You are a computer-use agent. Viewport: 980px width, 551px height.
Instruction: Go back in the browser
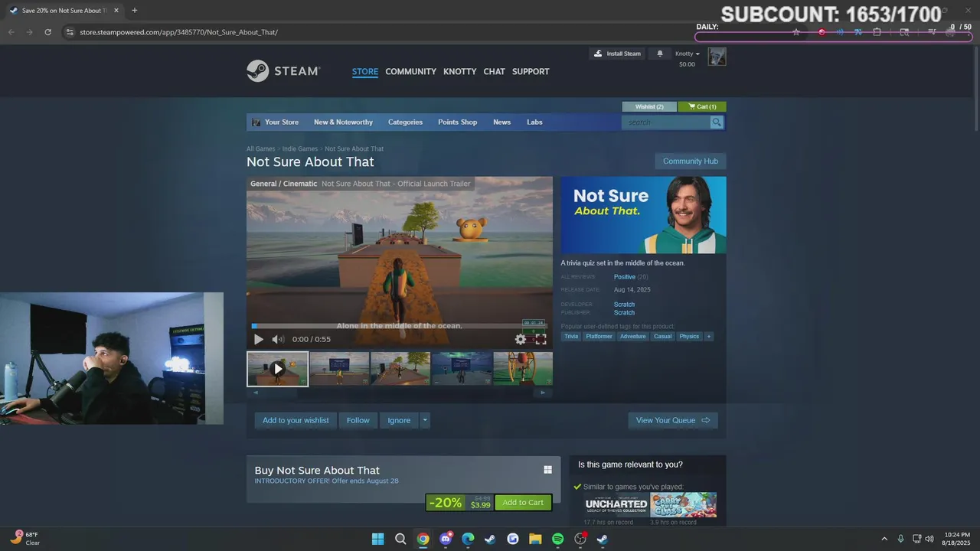tap(11, 32)
